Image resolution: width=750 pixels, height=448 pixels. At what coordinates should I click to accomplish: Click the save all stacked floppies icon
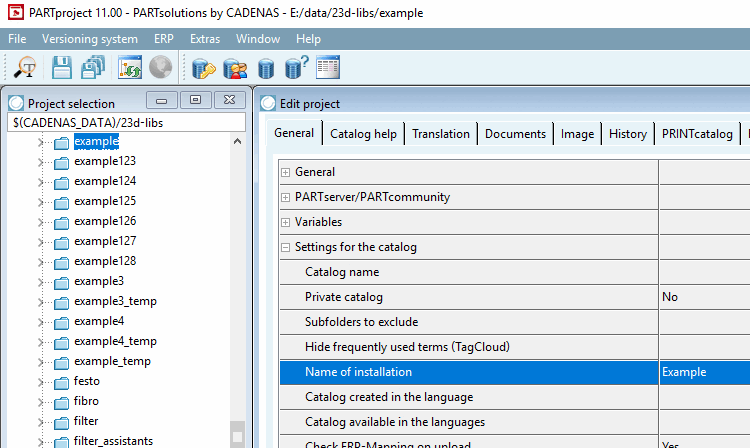[93, 67]
